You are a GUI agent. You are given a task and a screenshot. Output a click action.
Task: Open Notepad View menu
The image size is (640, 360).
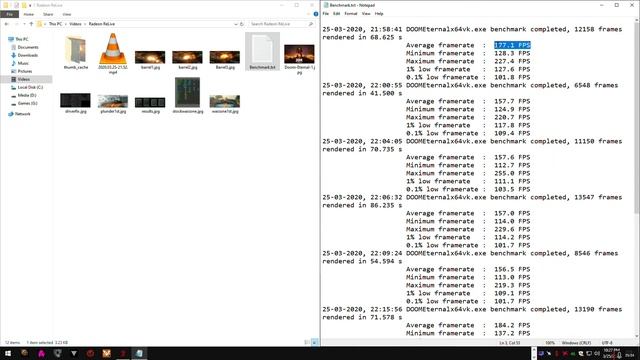[x=366, y=14]
